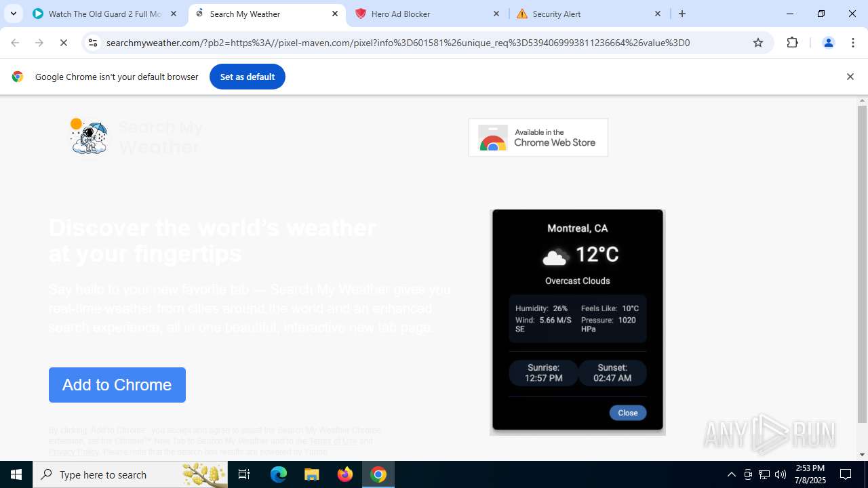Switch to Hero Ad Blocker tab
This screenshot has width=868, height=488.
click(x=427, y=14)
